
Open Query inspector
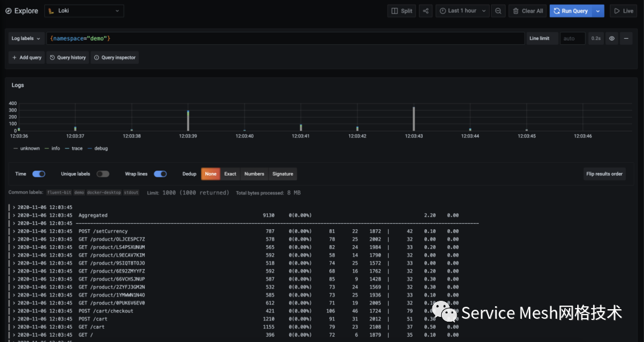pyautogui.click(x=114, y=57)
